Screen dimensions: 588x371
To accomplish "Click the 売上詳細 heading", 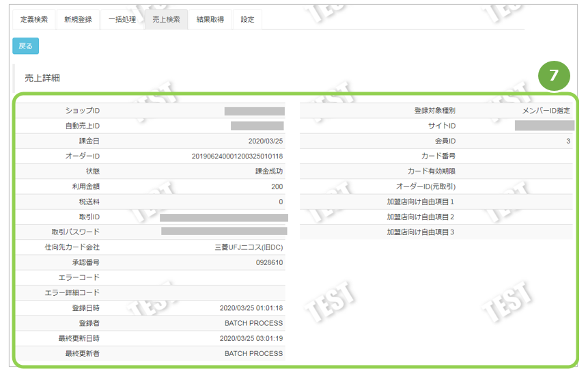I will click(x=42, y=78).
